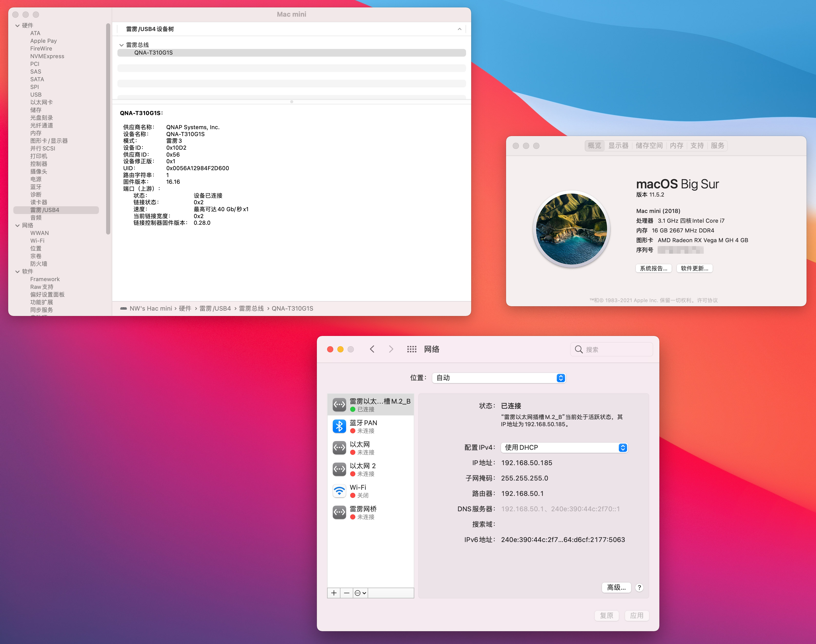Collapse the 硬件 section in sidebar
The width and height of the screenshot is (816, 644).
pyautogui.click(x=17, y=26)
